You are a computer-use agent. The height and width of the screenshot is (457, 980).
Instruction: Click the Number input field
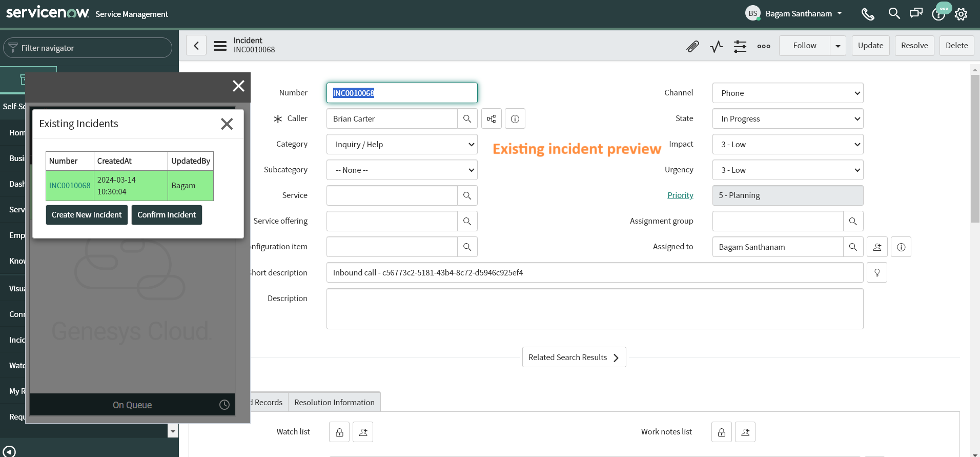click(402, 93)
